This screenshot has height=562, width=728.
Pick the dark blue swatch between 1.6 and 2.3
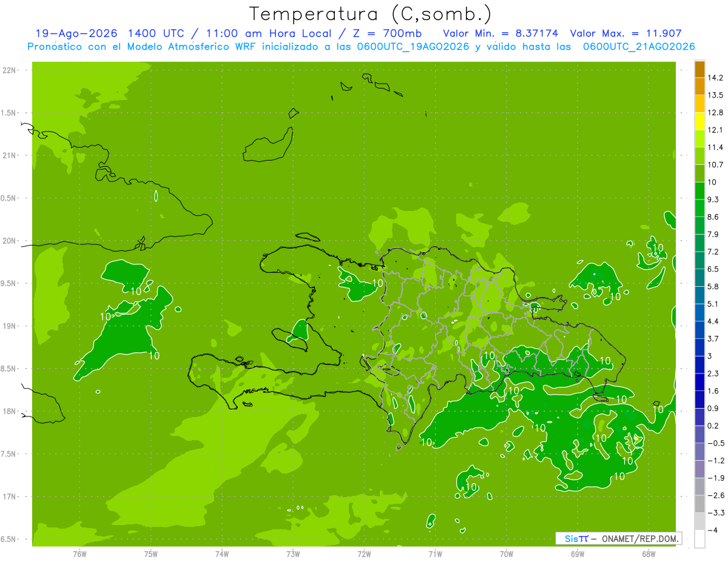click(699, 382)
